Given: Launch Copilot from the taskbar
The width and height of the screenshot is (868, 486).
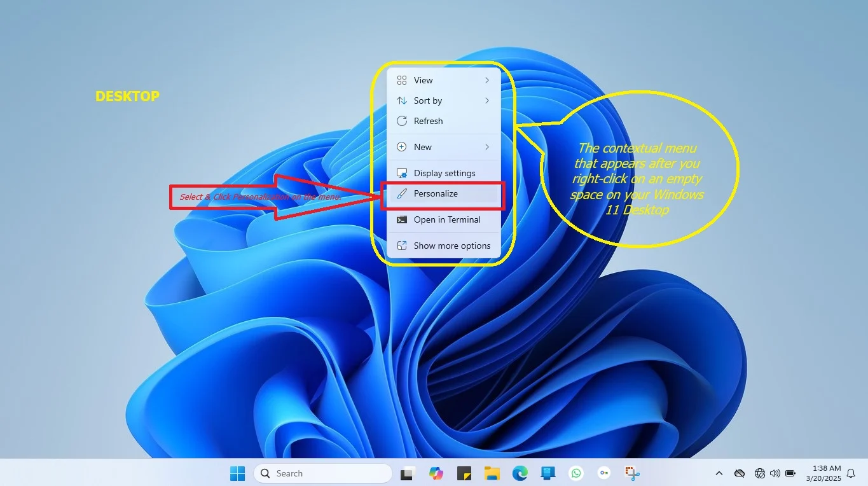Looking at the screenshot, I should pos(436,473).
